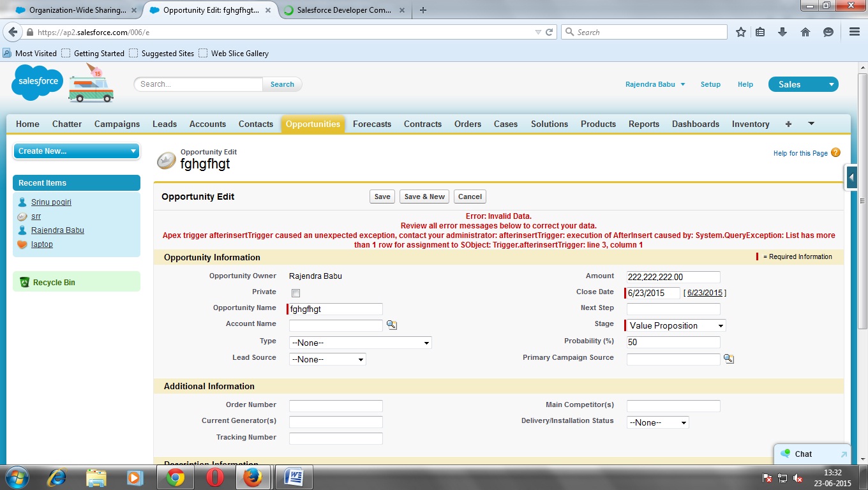Open a new browser tab with plus

tap(423, 10)
